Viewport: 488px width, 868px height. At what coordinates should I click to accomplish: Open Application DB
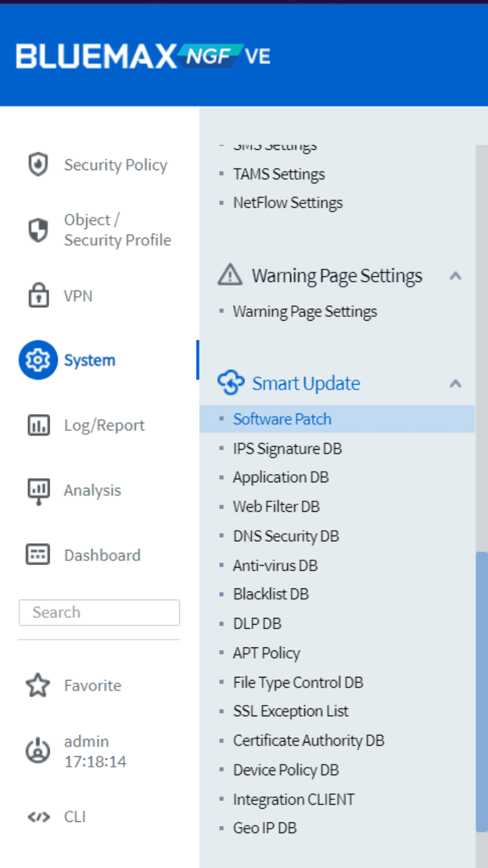[281, 477]
